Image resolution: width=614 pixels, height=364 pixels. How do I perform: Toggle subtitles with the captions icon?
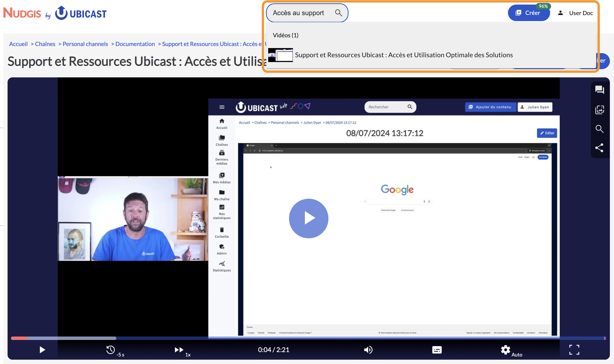[437, 350]
